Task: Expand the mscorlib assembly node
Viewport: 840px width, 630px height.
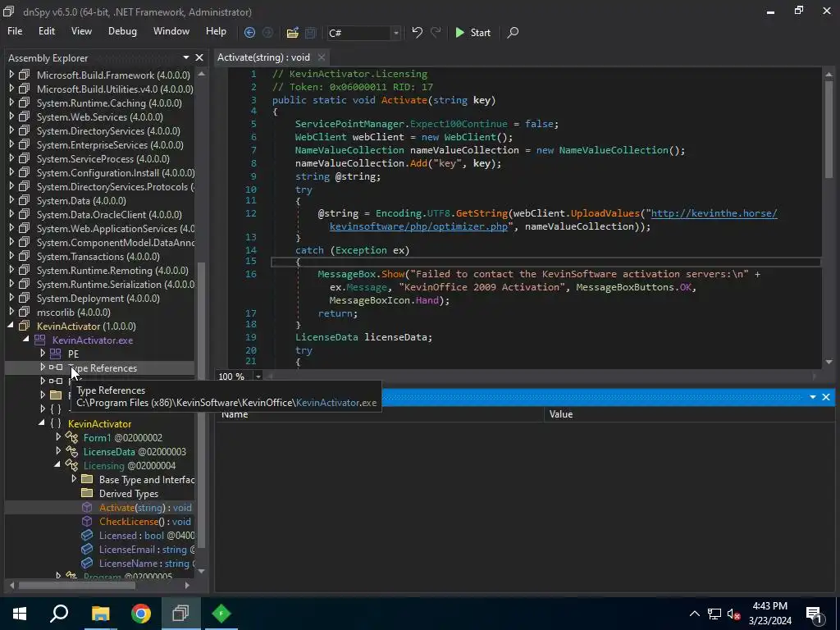Action: click(x=11, y=311)
